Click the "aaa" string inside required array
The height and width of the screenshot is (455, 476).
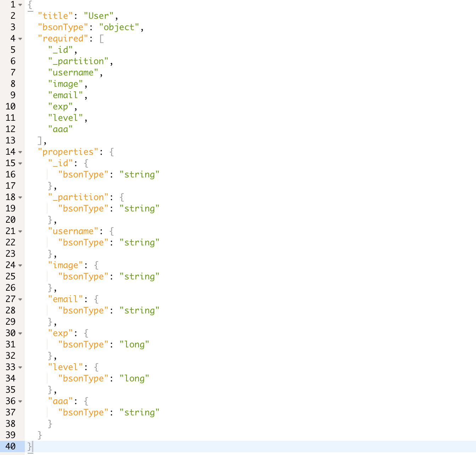tap(61, 129)
